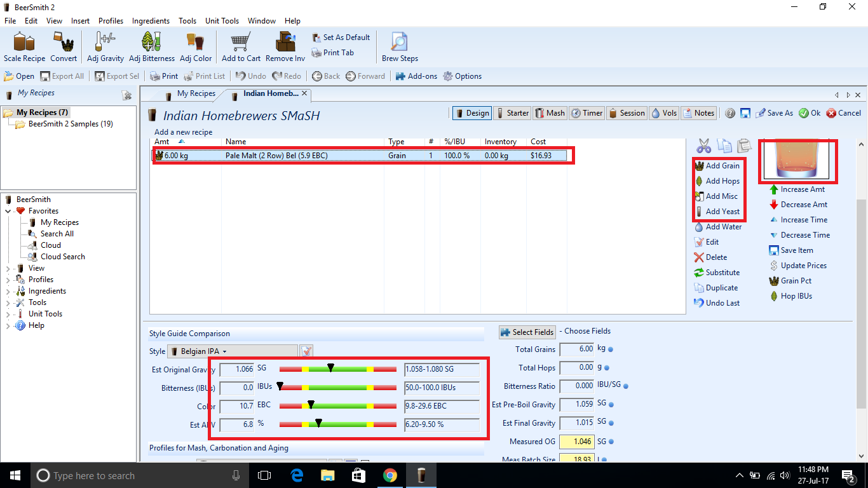Switch to the Mash tab

pyautogui.click(x=550, y=113)
